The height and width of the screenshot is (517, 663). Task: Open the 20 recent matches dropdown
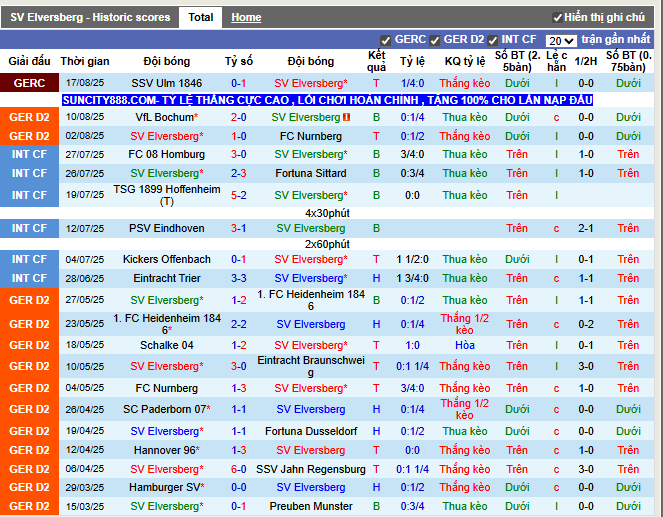(x=561, y=41)
